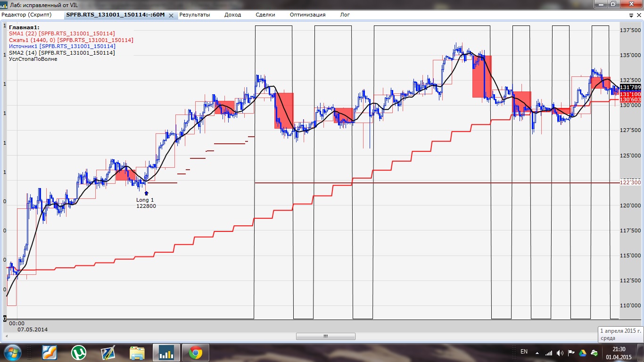Open the orange-blue app on the taskbar
Screen dimensions: 644x362
coord(50,353)
